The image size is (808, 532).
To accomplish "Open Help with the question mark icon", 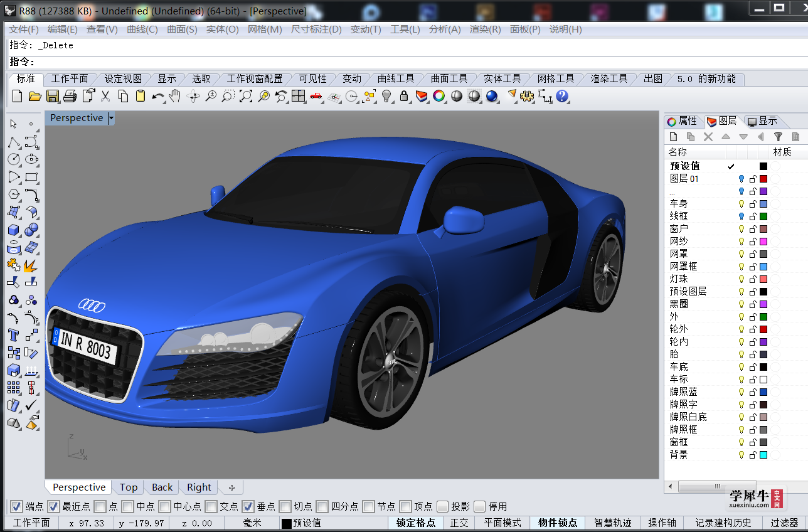I will 562,96.
